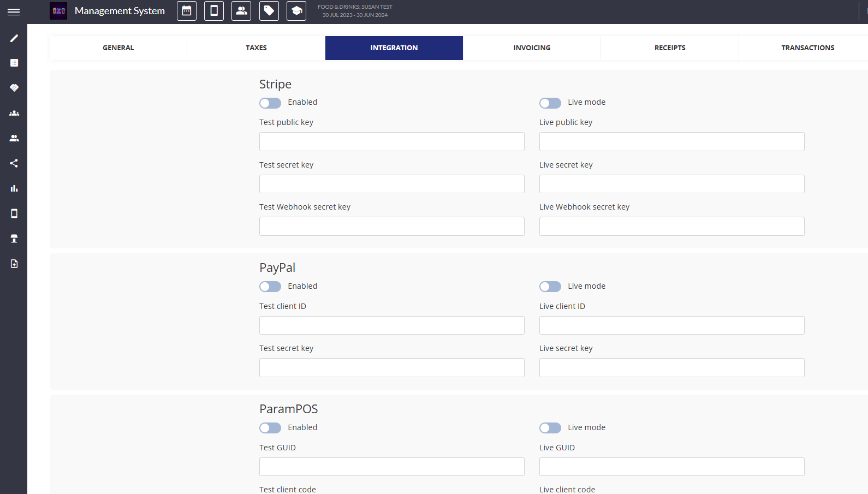This screenshot has height=494, width=868.
Task: Focus the PayPal Live client ID field
Action: (671, 325)
